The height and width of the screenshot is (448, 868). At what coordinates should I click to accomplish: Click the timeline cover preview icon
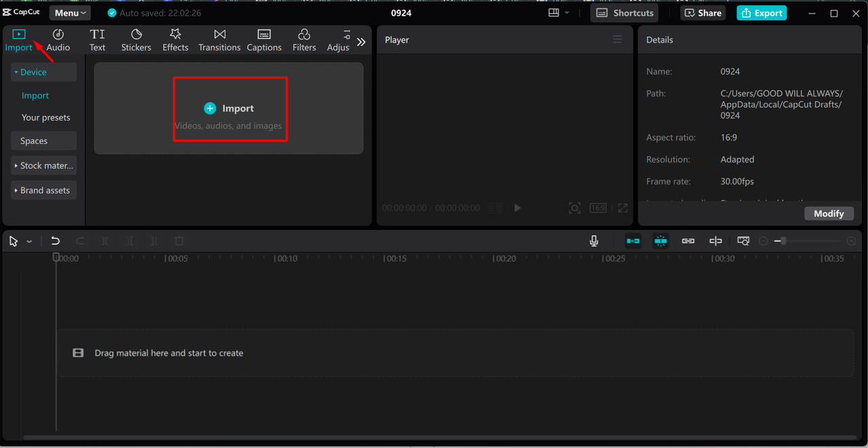tap(743, 241)
